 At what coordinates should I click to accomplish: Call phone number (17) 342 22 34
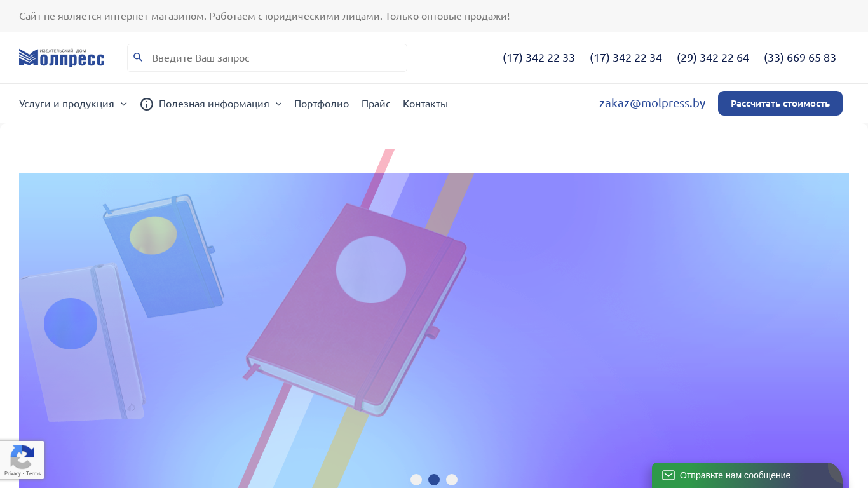(x=626, y=58)
